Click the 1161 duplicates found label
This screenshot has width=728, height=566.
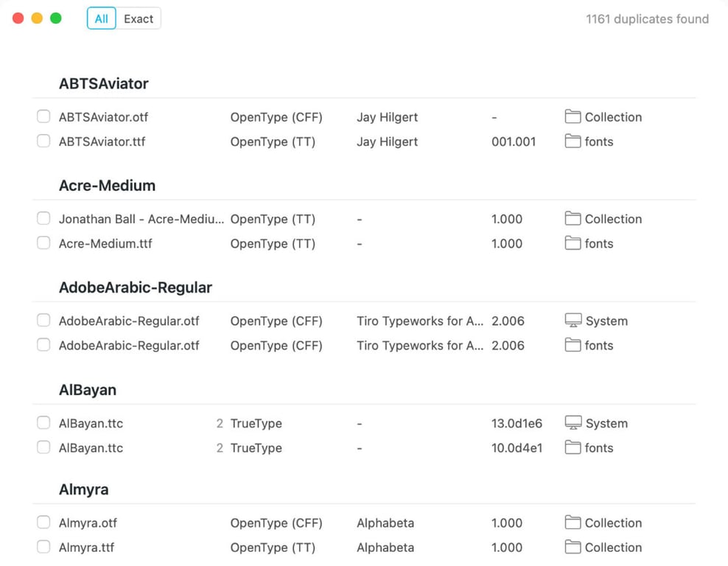pyautogui.click(x=647, y=19)
